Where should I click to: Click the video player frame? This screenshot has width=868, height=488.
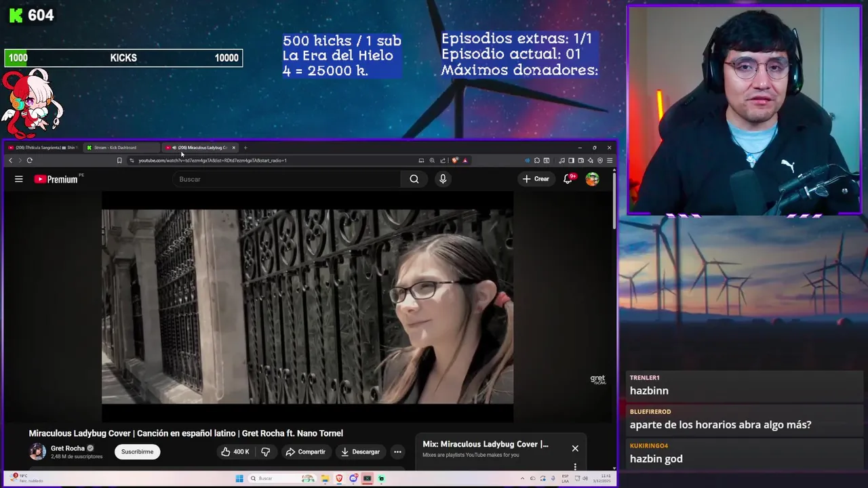(307, 306)
